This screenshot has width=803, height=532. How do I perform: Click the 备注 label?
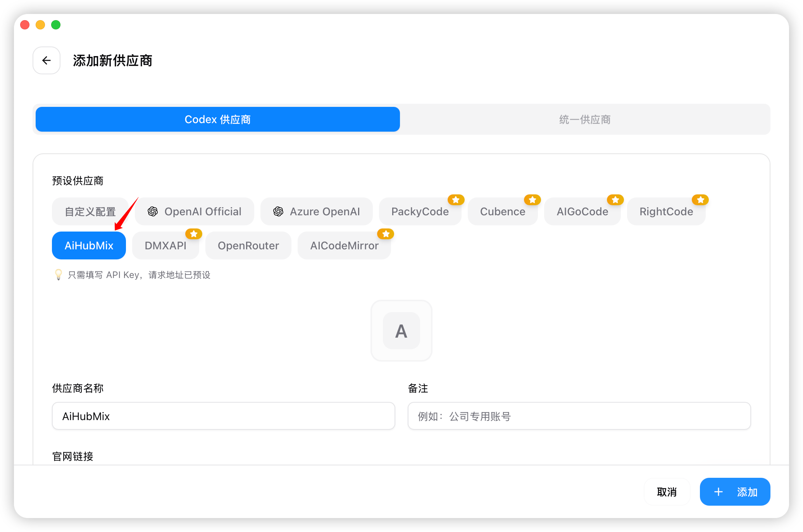418,388
